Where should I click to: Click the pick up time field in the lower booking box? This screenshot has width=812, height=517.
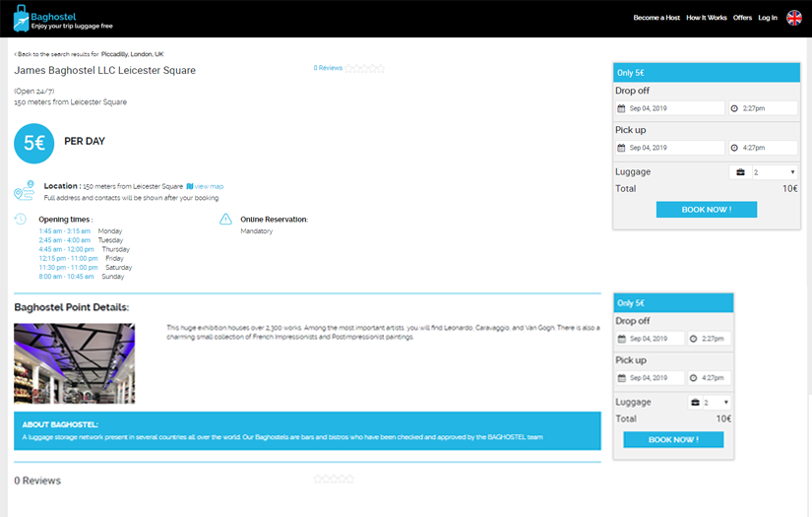tap(709, 377)
